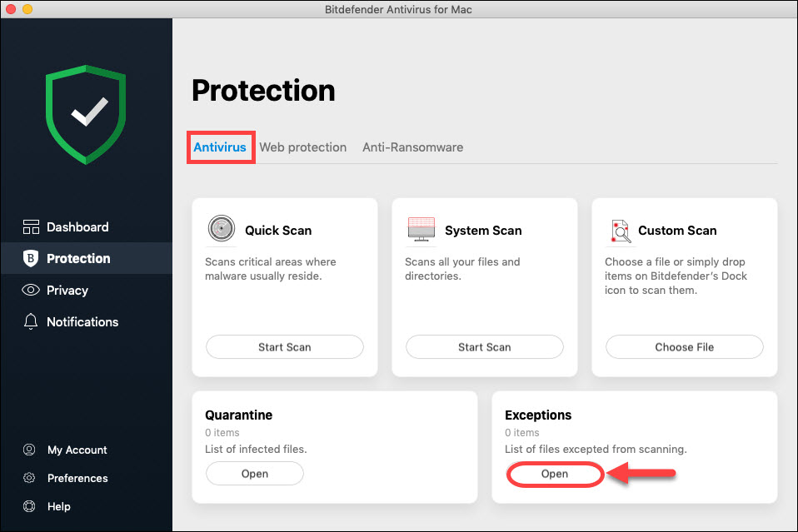Viewport: 798px width, 532px height.
Task: Click the Protection shield icon in sidebar
Action: pyautogui.click(x=31, y=258)
